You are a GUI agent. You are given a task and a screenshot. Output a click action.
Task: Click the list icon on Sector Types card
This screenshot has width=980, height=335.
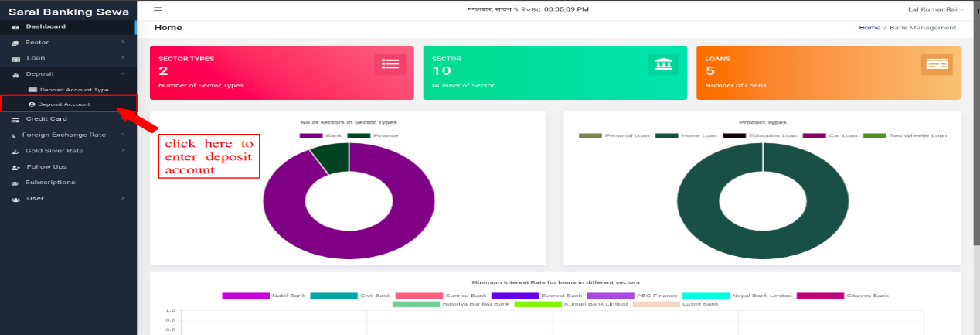390,65
